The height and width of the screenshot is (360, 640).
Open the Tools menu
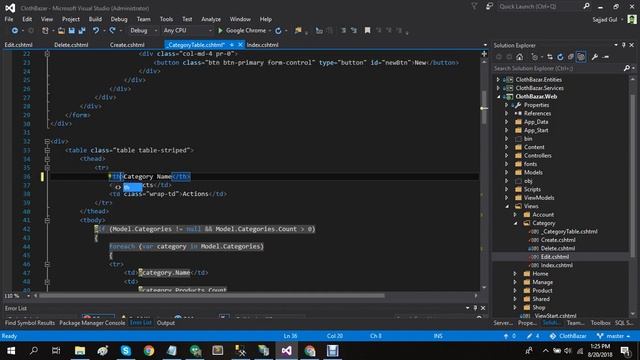click(x=166, y=19)
